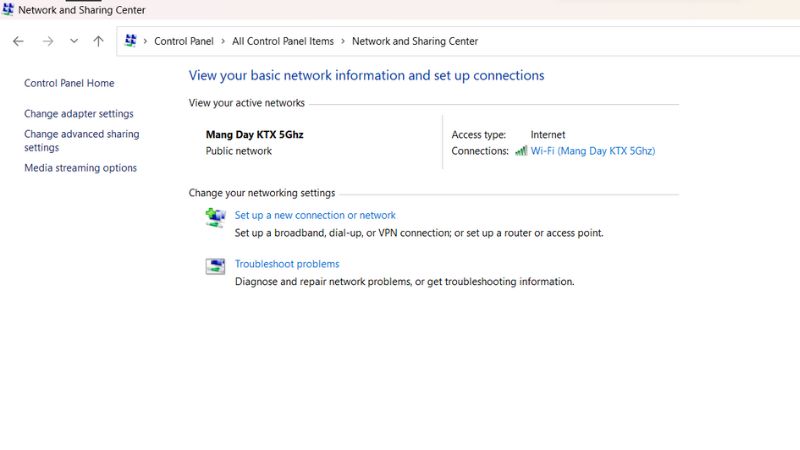Open Media streaming options
This screenshot has width=800, height=450.
80,168
